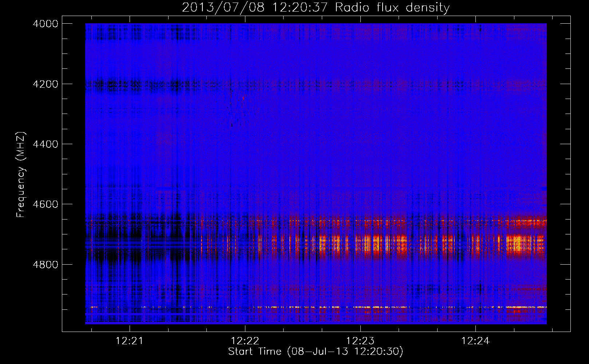Click the 4000 frequency tick label

tap(46, 24)
